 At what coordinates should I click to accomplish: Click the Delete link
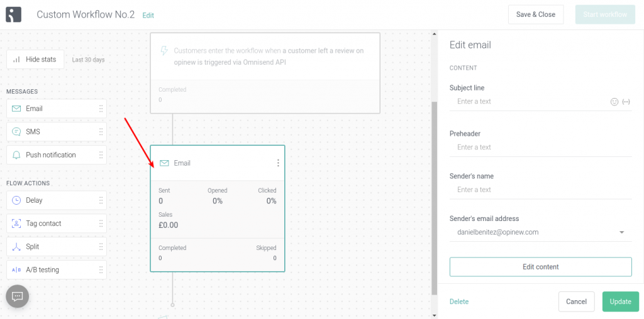coord(459,302)
